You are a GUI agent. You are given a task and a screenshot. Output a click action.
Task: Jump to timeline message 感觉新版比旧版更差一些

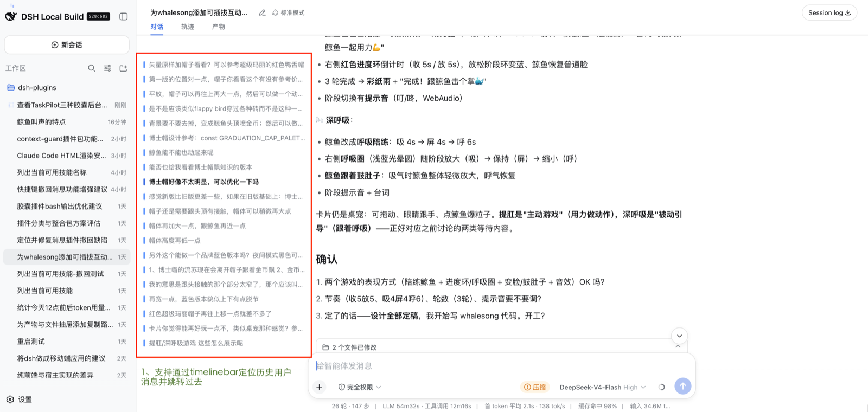point(224,196)
